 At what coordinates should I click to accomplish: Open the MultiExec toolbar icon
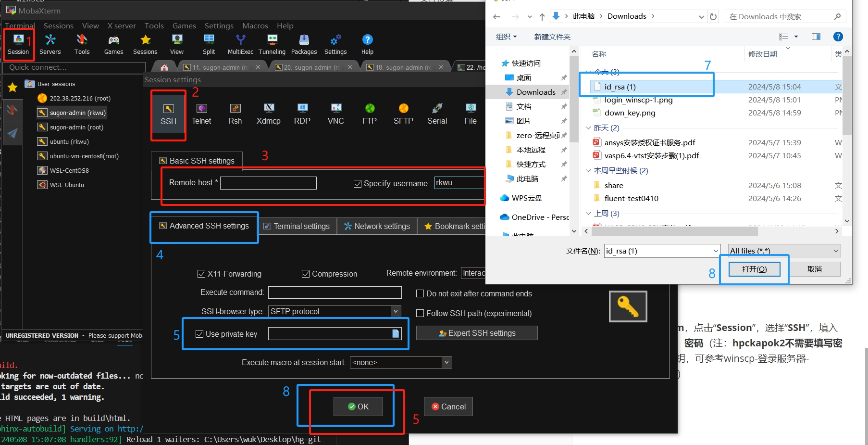(240, 44)
